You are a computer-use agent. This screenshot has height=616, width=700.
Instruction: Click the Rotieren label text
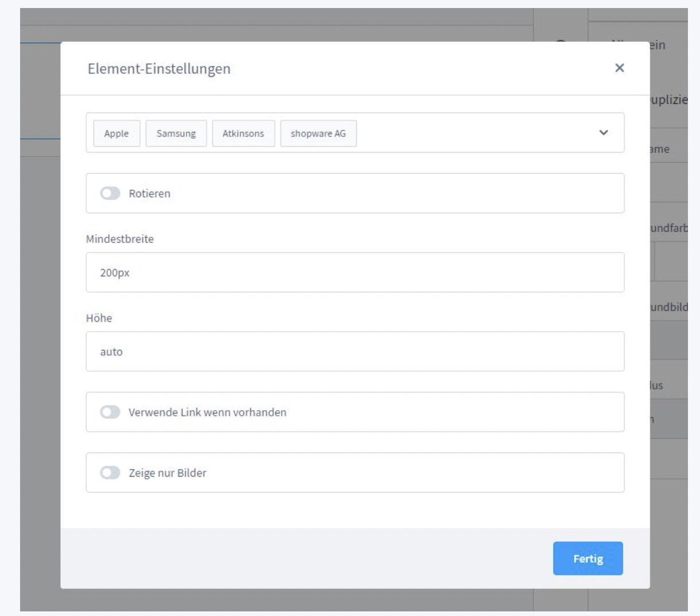149,193
